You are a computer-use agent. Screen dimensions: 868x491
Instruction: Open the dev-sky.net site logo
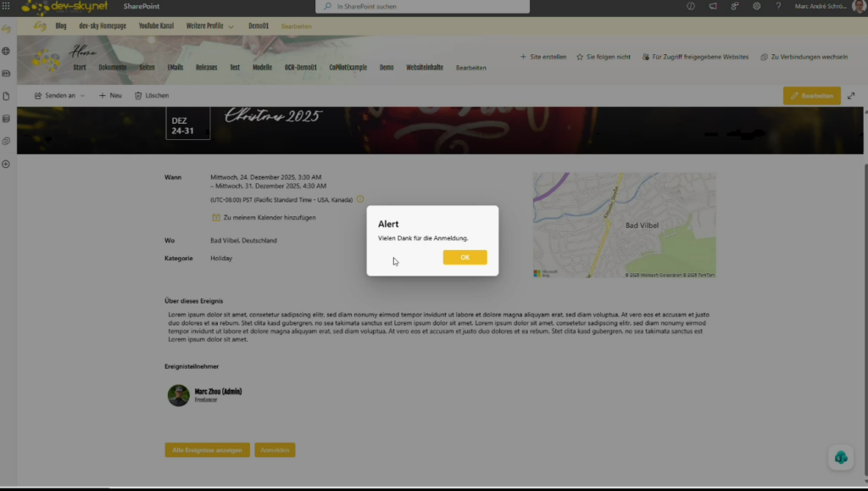[x=64, y=7]
